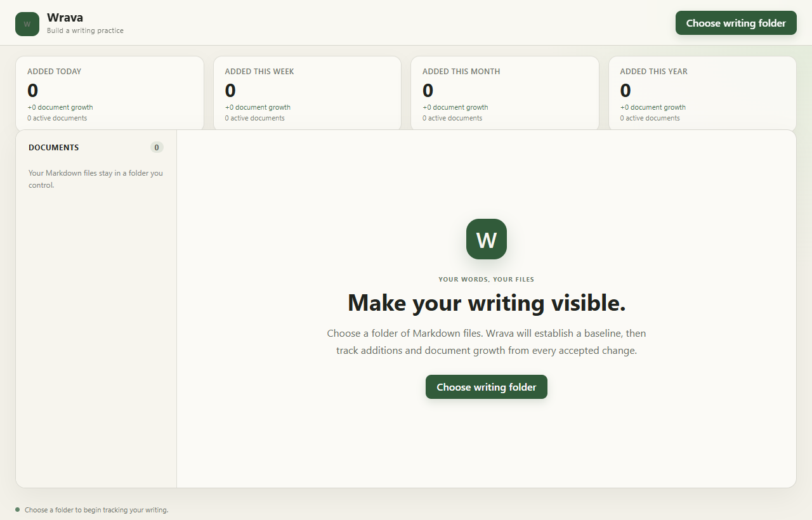Screen dimensions: 812x520
Task: Open the Added This Year stat card
Action: pyautogui.click(x=702, y=93)
